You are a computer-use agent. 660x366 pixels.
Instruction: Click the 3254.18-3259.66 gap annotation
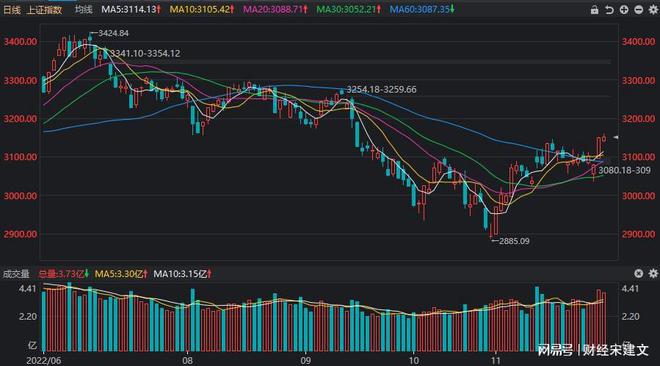pyautogui.click(x=381, y=90)
